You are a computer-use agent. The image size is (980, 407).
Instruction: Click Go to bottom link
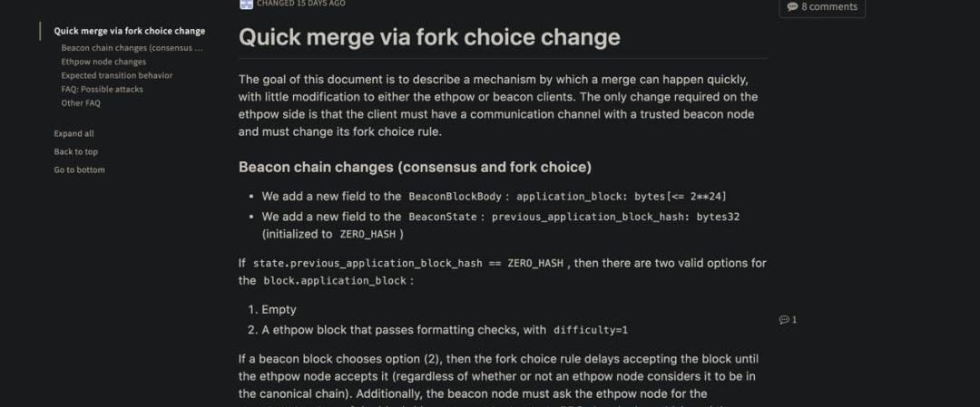point(79,170)
